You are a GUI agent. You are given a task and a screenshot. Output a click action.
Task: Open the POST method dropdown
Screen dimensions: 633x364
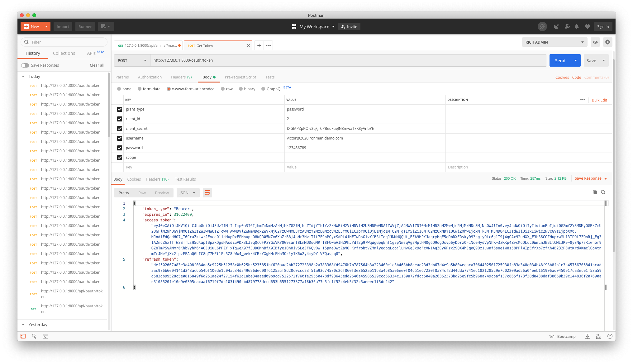tap(132, 60)
